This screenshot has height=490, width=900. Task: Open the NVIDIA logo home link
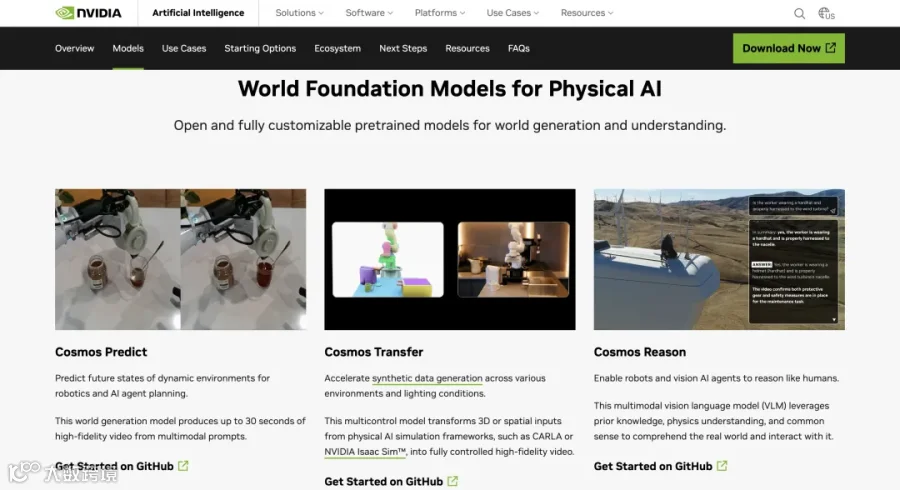[x=88, y=13]
